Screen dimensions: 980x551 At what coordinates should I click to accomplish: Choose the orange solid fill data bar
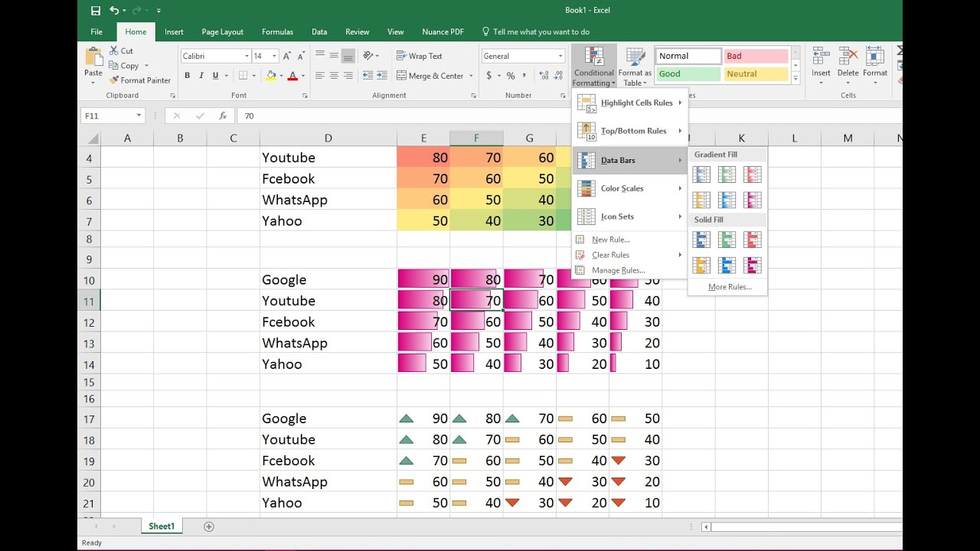pyautogui.click(x=701, y=265)
